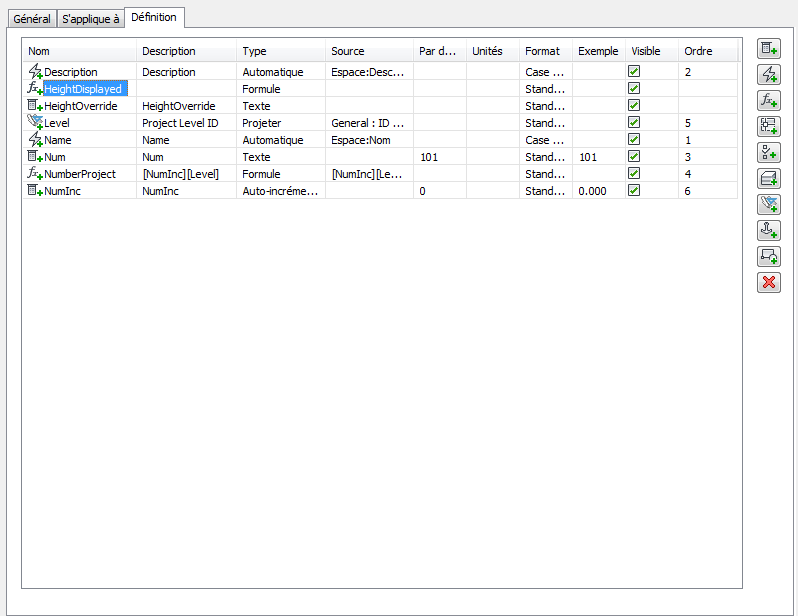Viewport: 798px width, 616px height.
Task: Click the fx icon beside HeightDisplayed
Action: click(x=35, y=89)
